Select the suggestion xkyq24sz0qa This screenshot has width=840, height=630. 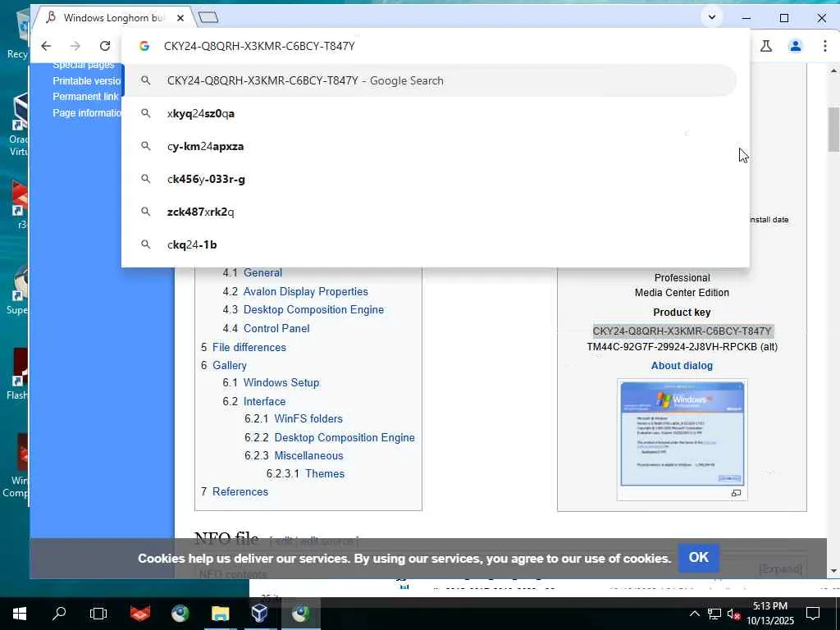[x=430, y=113]
